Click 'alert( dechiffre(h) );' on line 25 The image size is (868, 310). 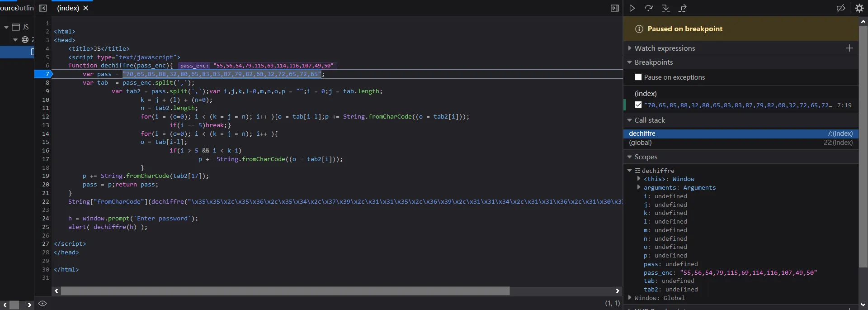108,227
